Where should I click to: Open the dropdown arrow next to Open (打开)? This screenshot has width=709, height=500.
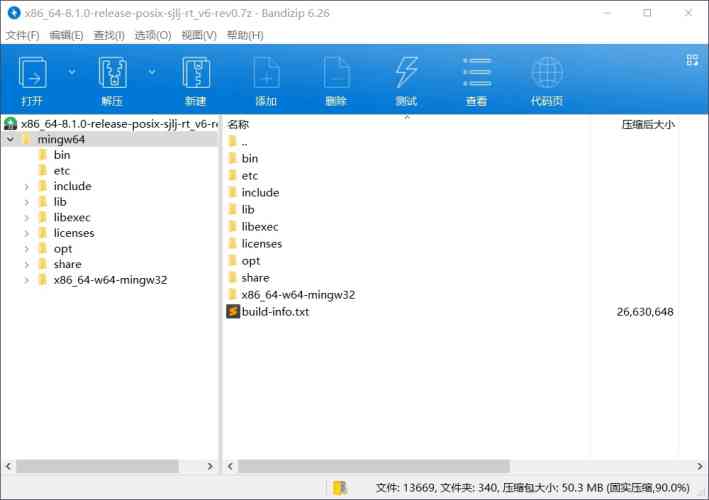pyautogui.click(x=72, y=71)
